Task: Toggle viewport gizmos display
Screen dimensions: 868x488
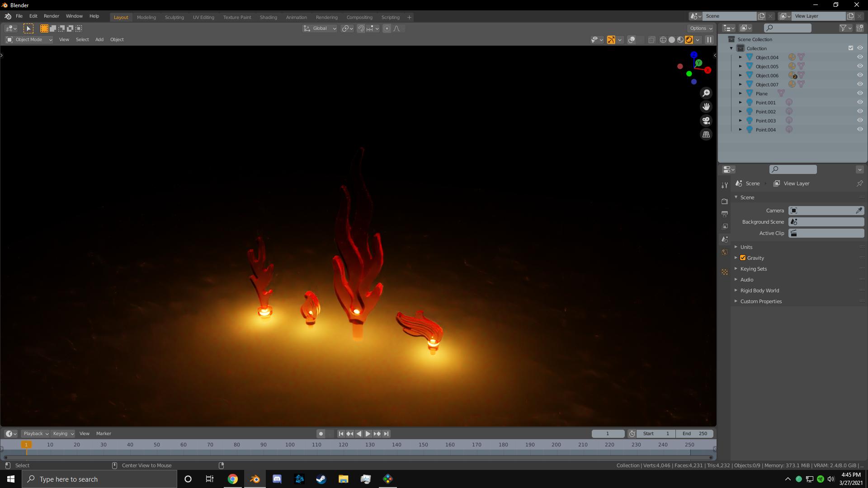Action: (x=611, y=40)
